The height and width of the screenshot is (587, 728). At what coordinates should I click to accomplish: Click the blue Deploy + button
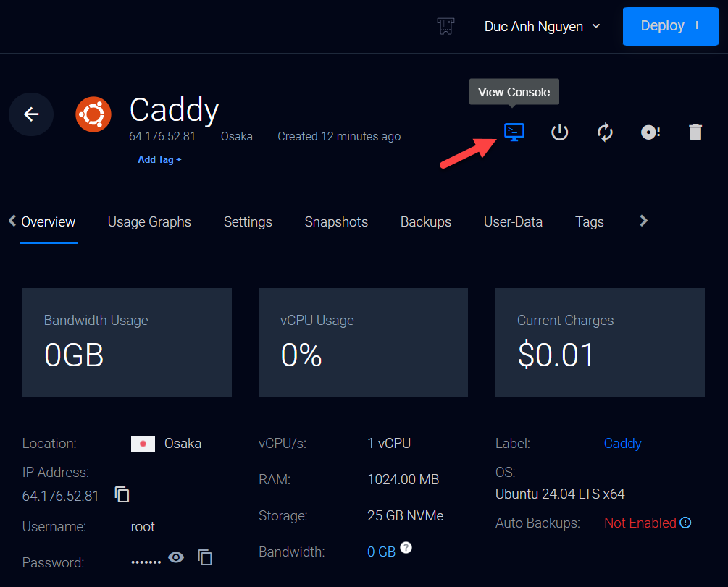click(x=671, y=26)
